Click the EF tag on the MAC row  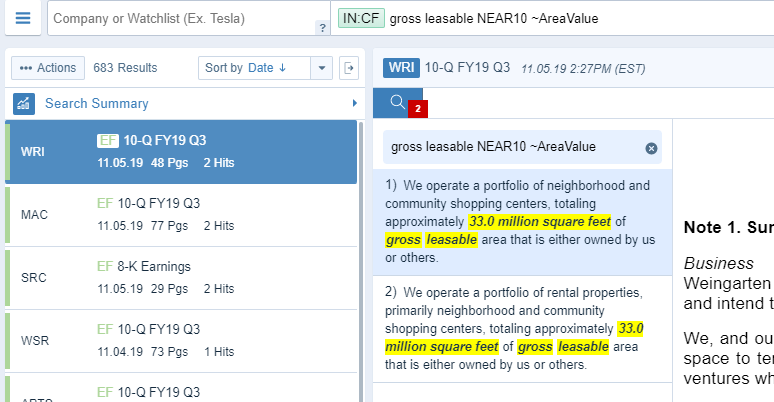(x=105, y=203)
